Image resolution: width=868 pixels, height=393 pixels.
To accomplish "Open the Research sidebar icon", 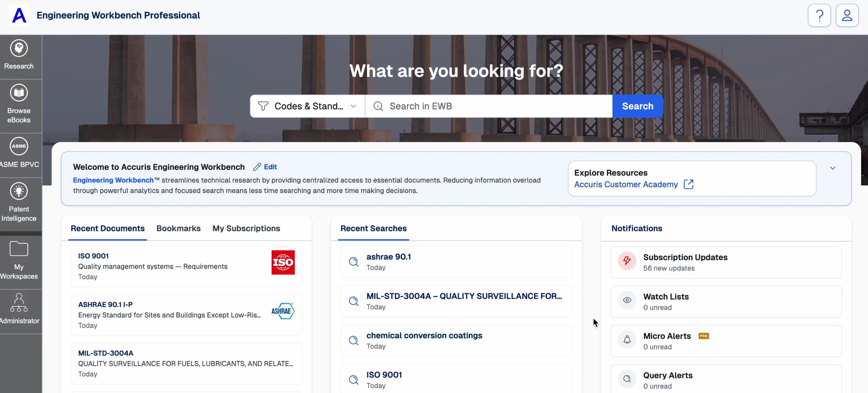I will point(19,48).
